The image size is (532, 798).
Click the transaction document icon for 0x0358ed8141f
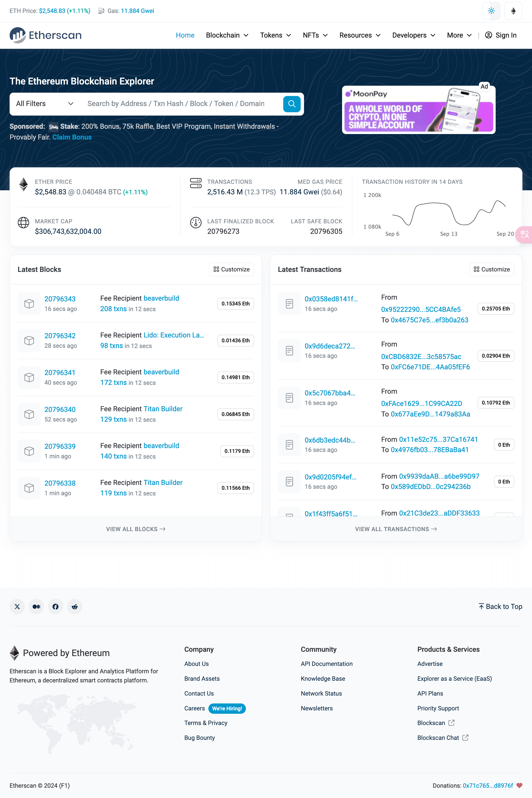[x=289, y=303]
